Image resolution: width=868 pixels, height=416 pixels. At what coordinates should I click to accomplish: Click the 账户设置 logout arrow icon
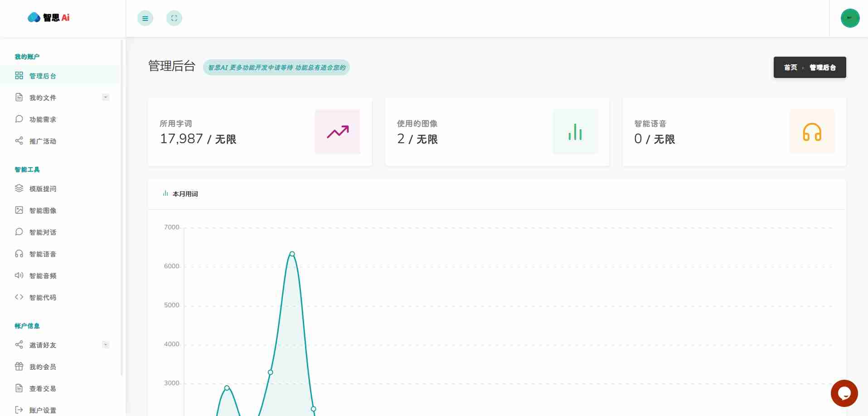click(x=19, y=410)
